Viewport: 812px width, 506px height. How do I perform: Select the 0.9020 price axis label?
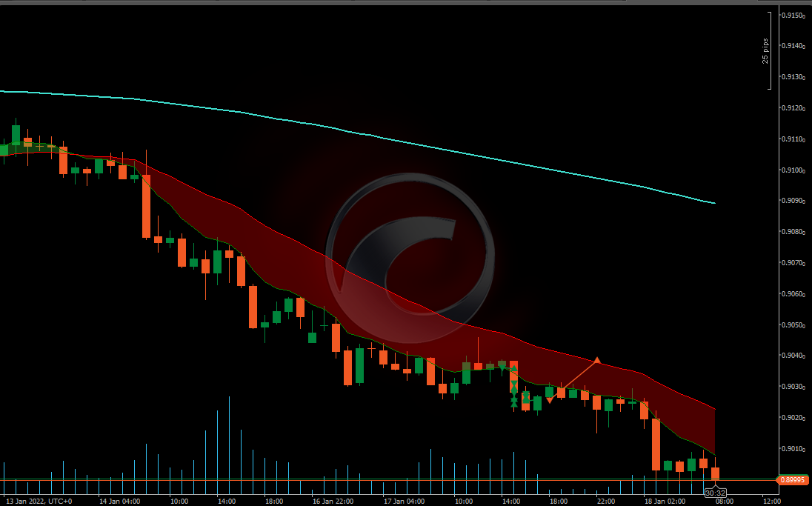tap(793, 418)
